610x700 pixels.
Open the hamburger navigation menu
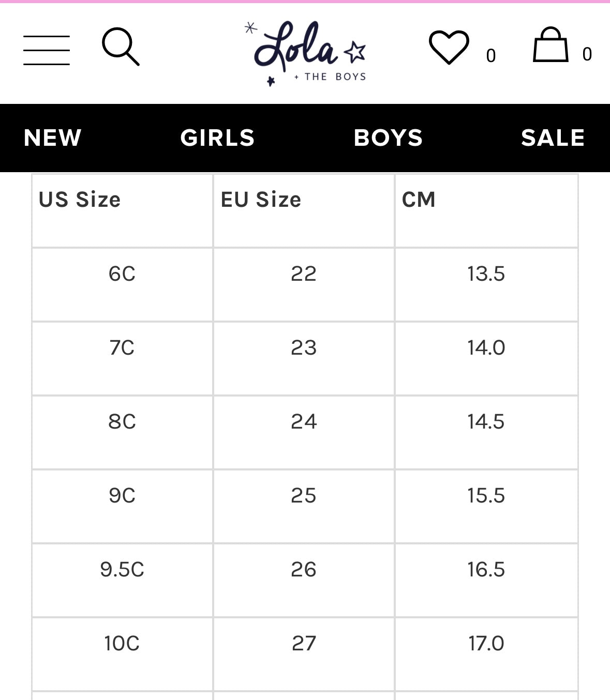(47, 50)
